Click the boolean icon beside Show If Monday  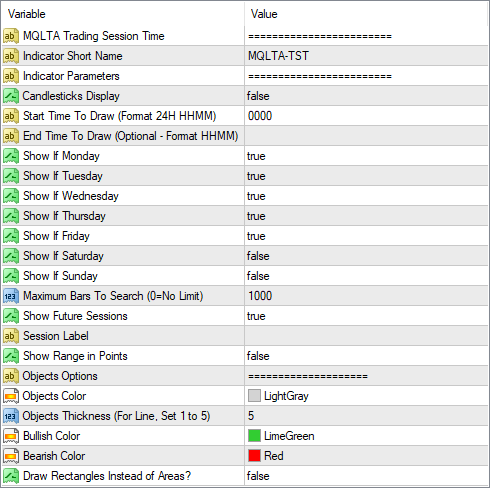[x=11, y=156]
